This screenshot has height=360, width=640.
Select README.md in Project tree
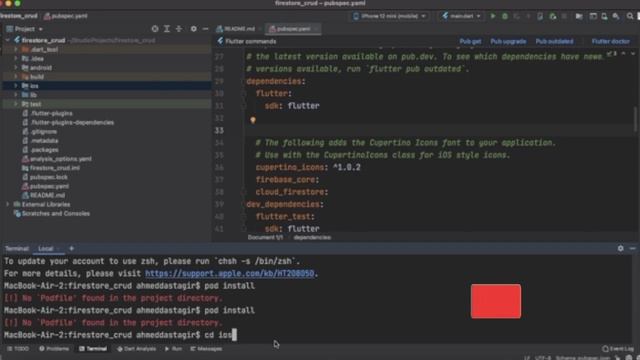coord(44,195)
